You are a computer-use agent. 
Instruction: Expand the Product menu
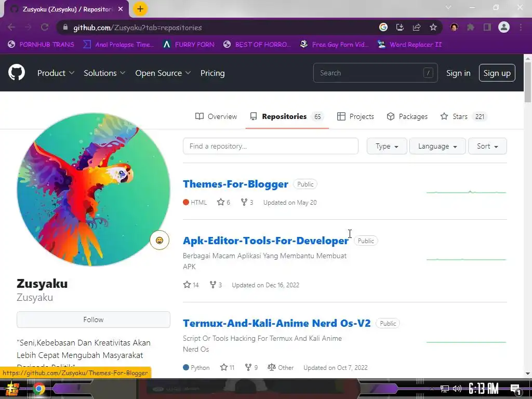click(x=56, y=73)
